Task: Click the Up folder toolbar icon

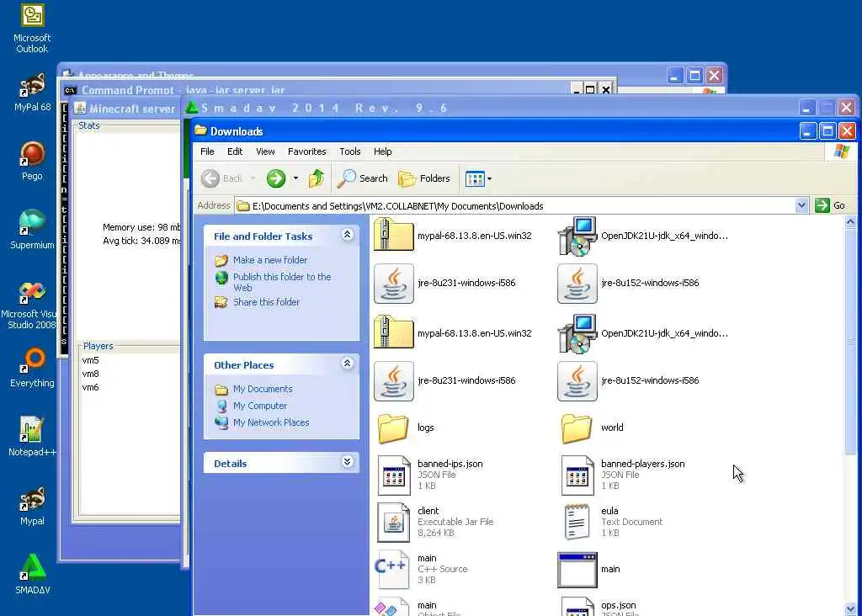Action: [317, 178]
